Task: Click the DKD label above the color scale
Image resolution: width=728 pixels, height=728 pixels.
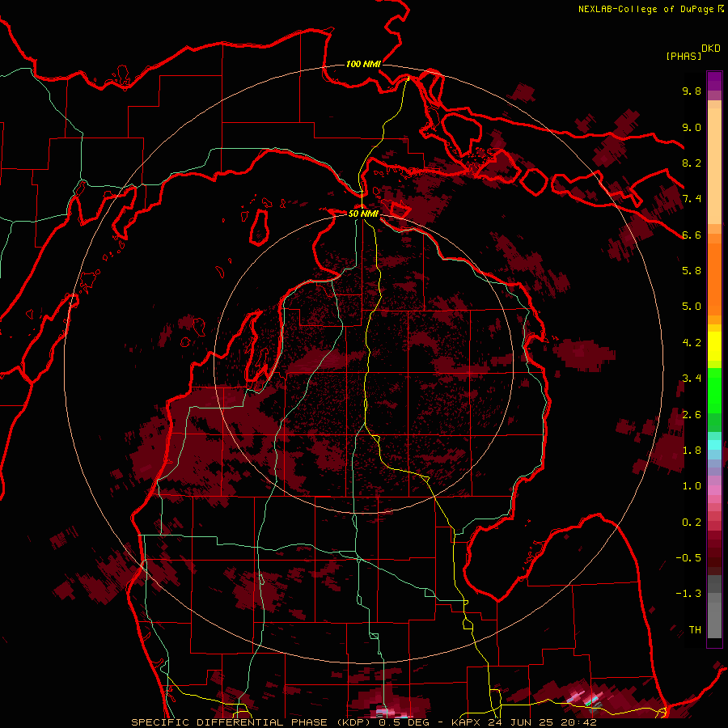Action: coord(711,49)
